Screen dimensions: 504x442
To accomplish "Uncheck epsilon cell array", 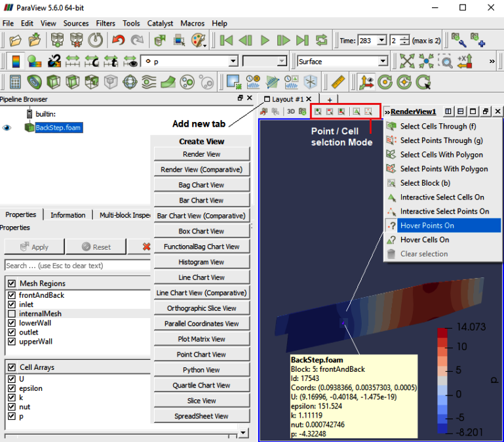I will click(12, 388).
